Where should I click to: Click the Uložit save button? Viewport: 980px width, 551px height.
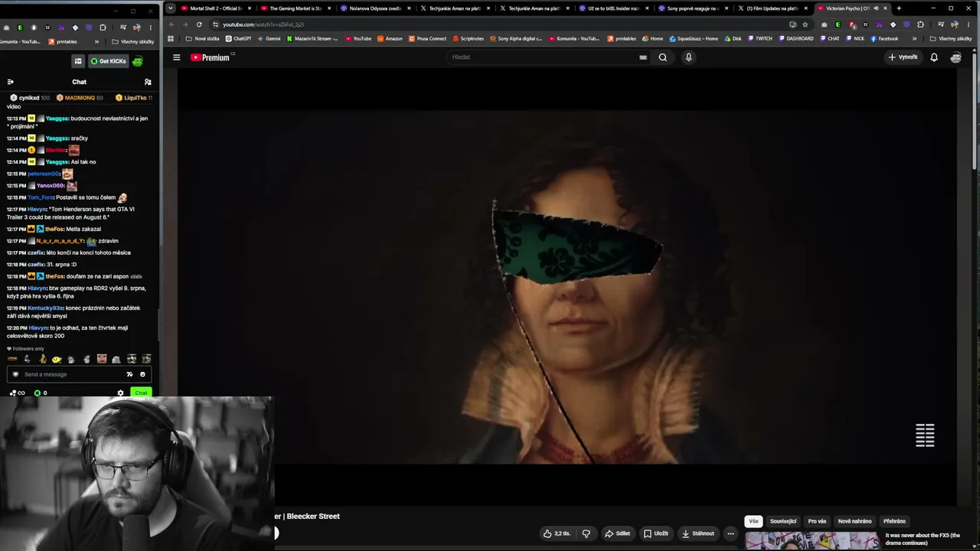(656, 533)
